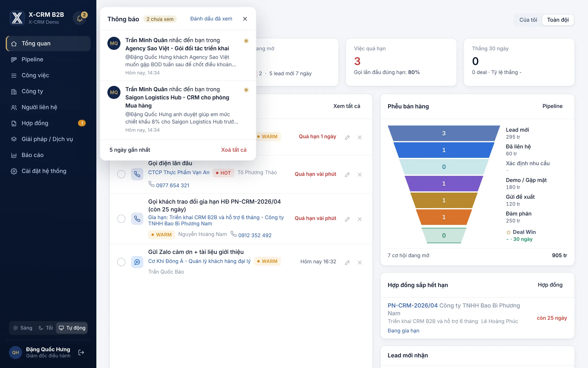Open Pipeline in sidebar
588x368 pixels.
pos(48,59)
